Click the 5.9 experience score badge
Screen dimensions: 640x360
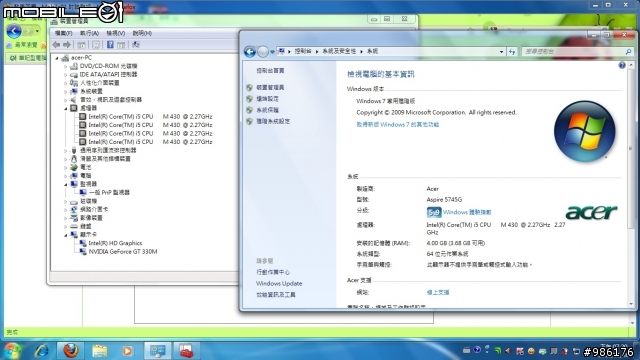coord(434,212)
